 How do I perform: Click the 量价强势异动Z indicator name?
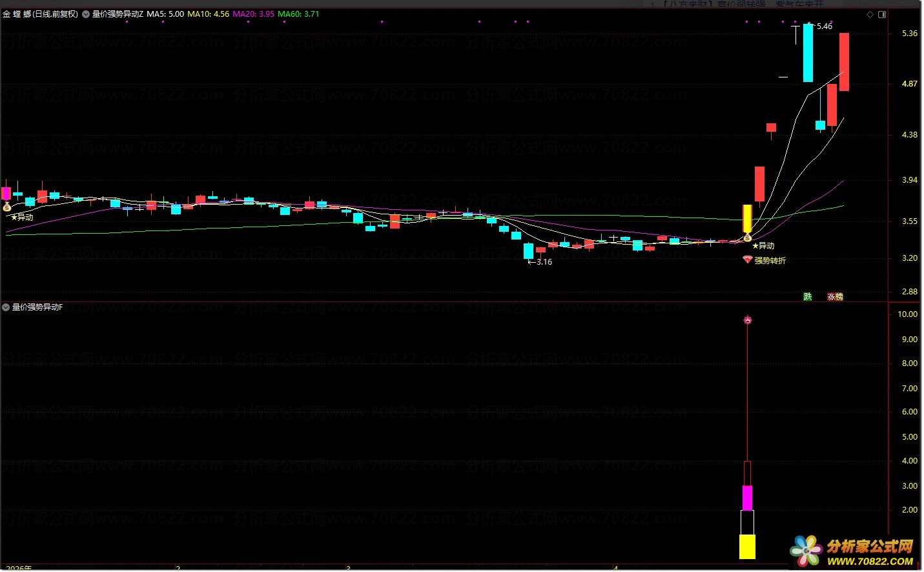[118, 14]
